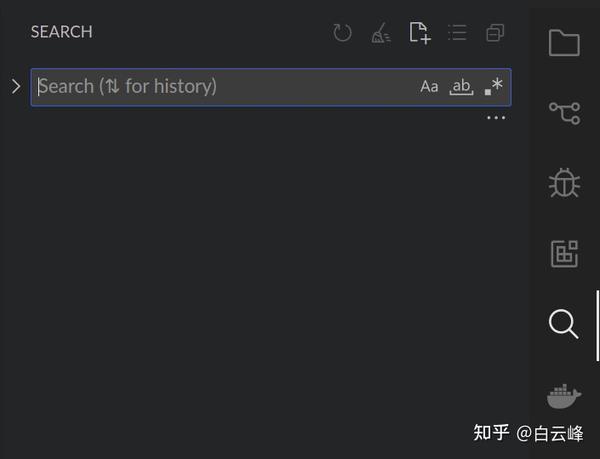Select the Search magnifier in activity bar

click(x=563, y=324)
